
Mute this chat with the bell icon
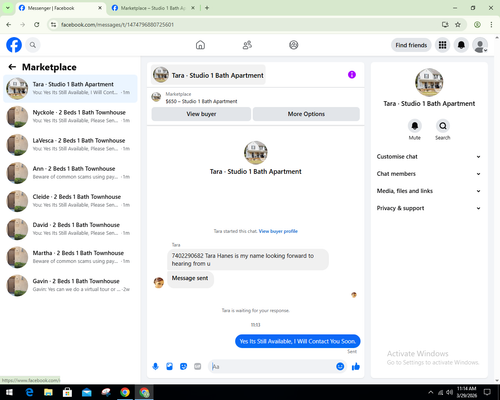pyautogui.click(x=415, y=126)
